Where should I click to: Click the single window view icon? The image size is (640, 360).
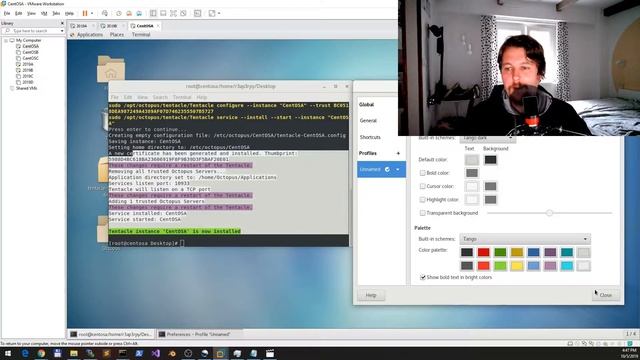[x=163, y=13]
